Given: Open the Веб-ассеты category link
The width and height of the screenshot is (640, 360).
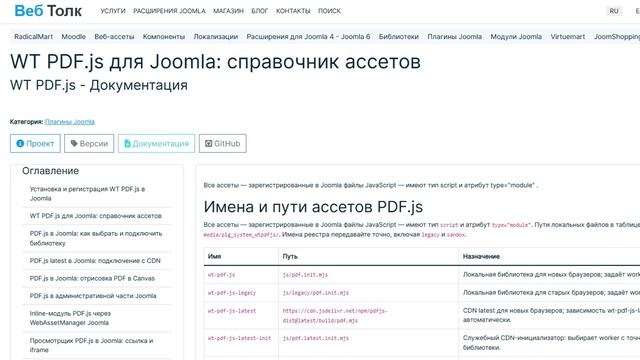Looking at the screenshot, I should tap(114, 37).
